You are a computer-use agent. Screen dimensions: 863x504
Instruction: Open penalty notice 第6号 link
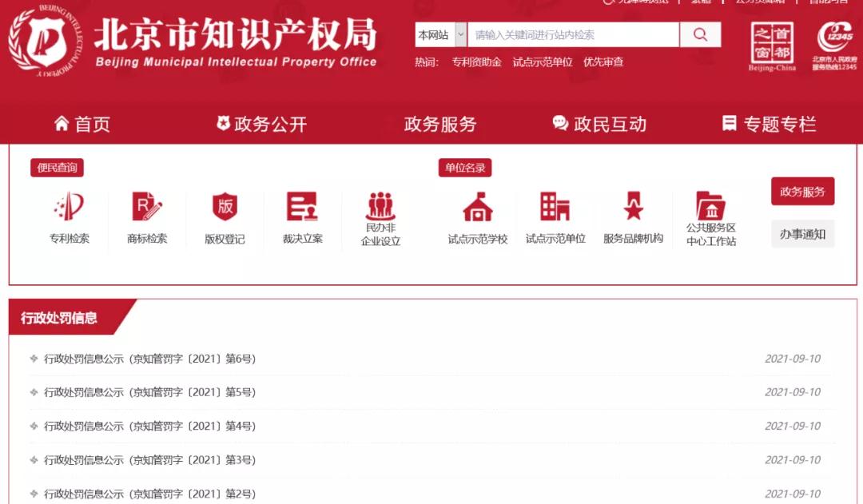(150, 359)
